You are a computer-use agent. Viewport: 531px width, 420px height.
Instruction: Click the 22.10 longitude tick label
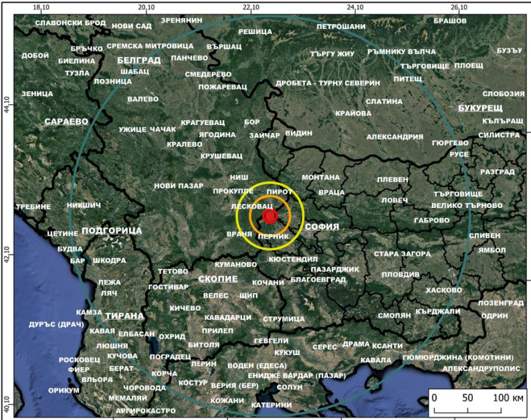click(x=251, y=7)
